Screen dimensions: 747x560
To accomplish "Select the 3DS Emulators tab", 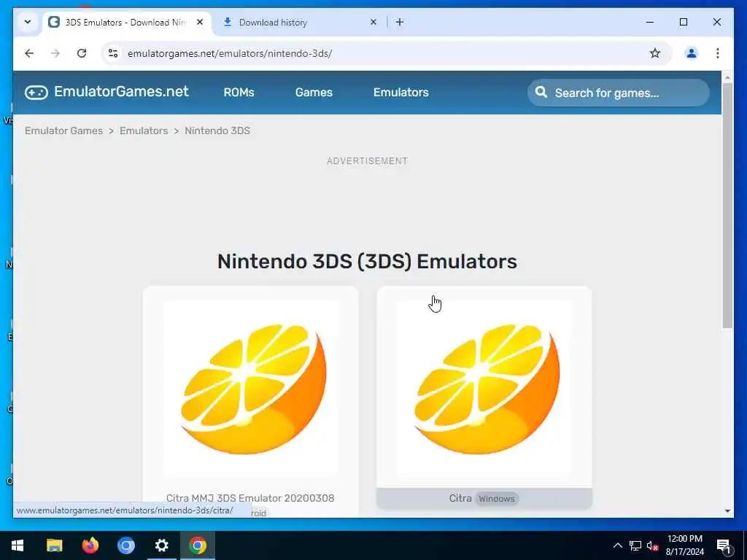I will coord(127,23).
